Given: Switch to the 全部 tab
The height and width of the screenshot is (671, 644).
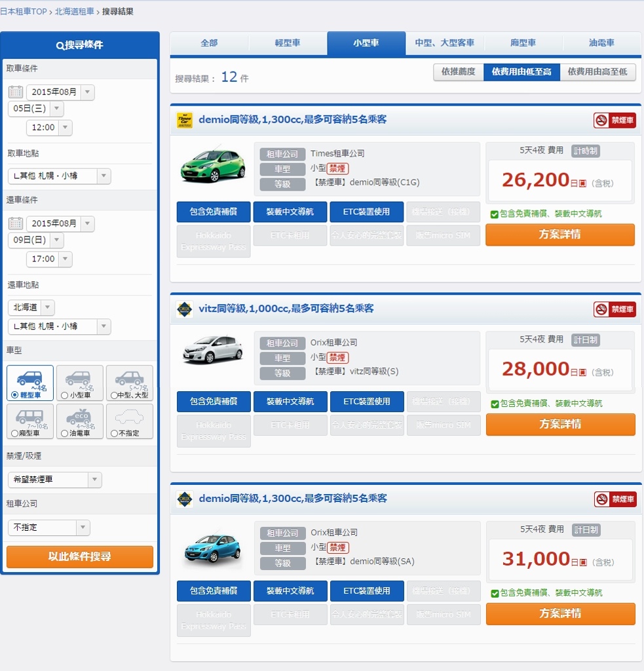Looking at the screenshot, I should [x=209, y=43].
